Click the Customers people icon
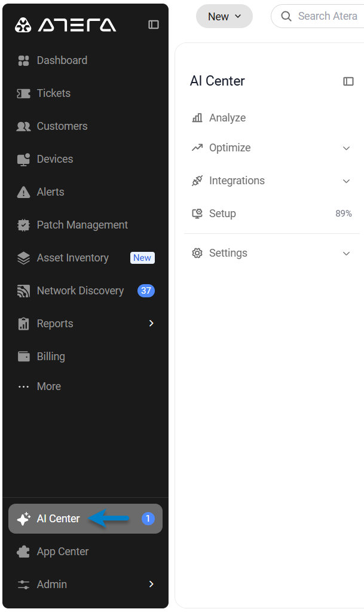This screenshot has height=612, width=364. 23,126
